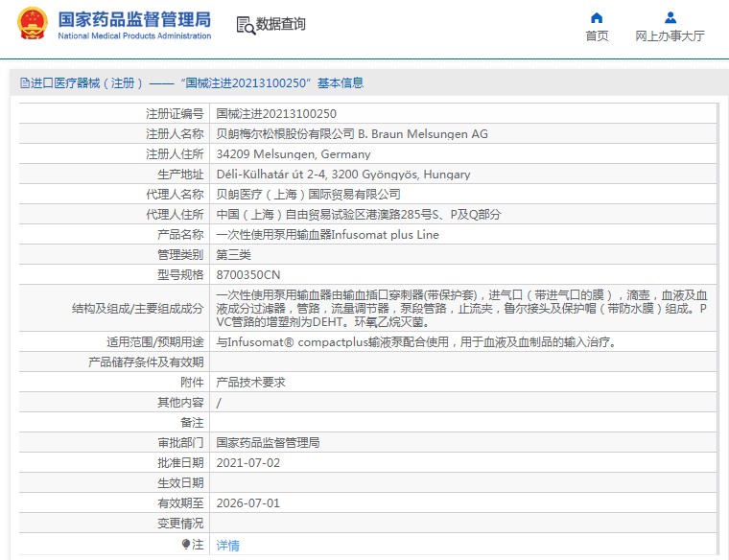Click the 进口医疗器械（注册） header title
This screenshot has width=729, height=560.
click(87, 83)
